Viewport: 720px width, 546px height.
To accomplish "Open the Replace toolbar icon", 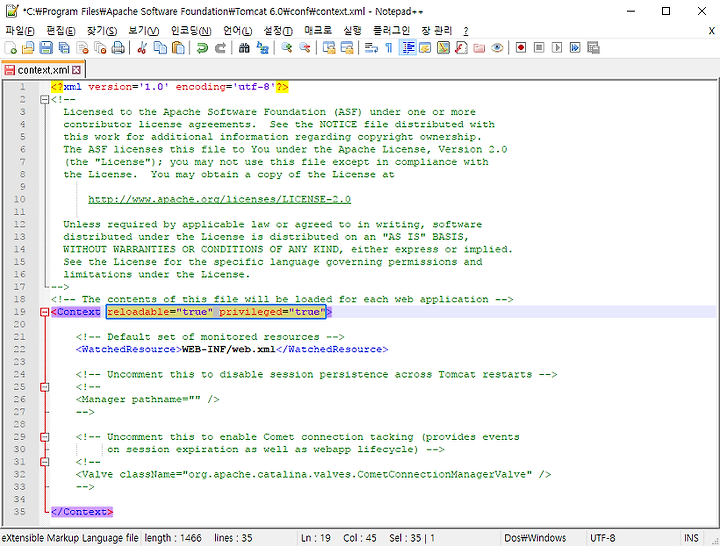I will [x=262, y=48].
